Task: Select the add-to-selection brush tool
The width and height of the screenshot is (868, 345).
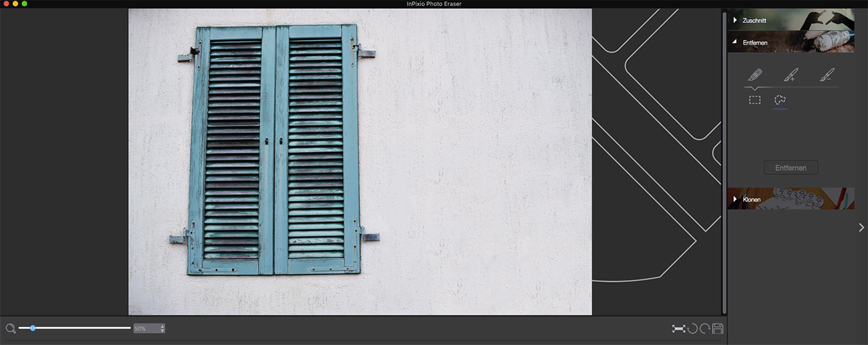Action: 791,75
